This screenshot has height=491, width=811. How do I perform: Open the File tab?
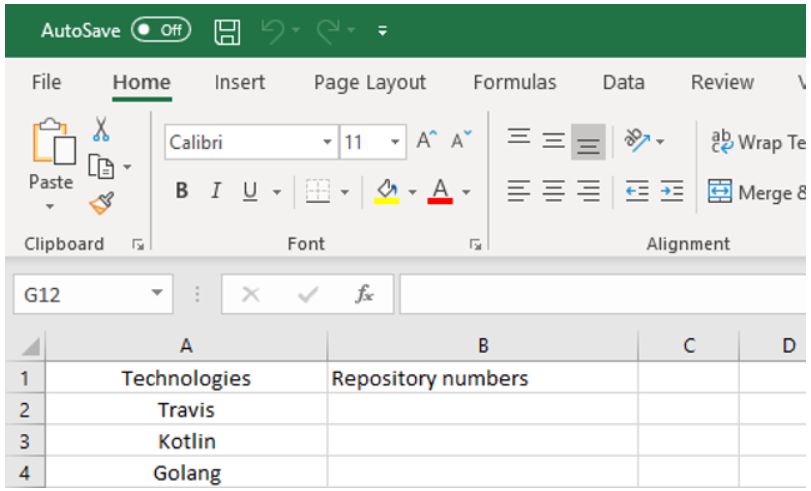(x=46, y=82)
